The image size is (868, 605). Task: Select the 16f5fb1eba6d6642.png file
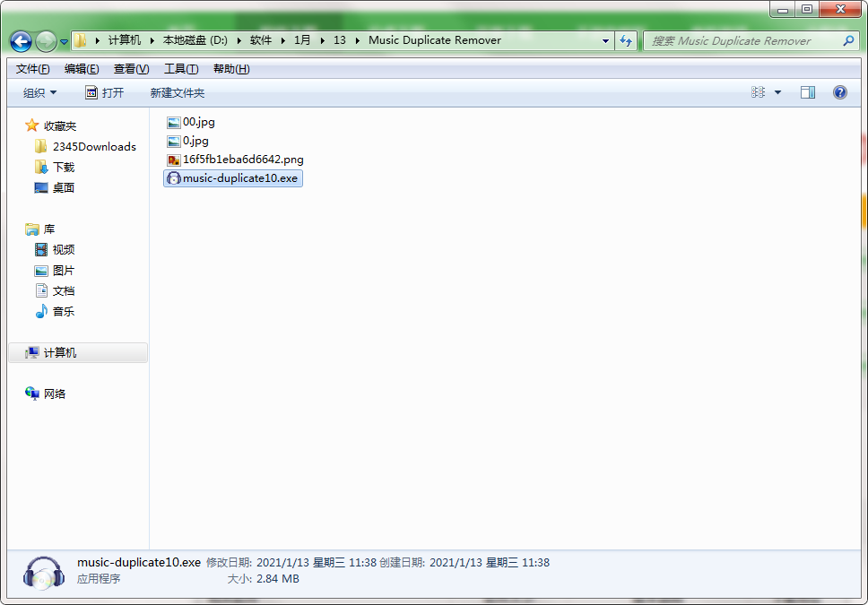pos(242,160)
